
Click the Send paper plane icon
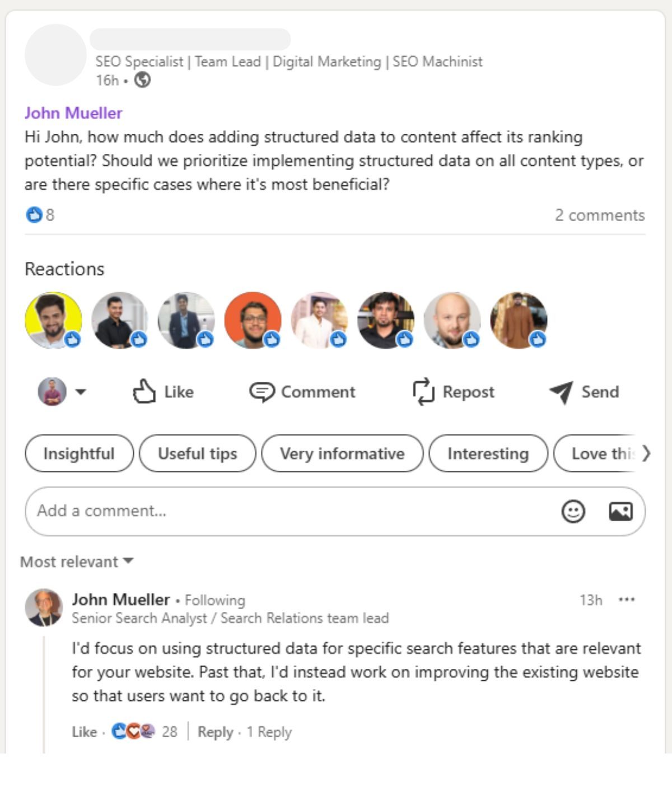561,392
